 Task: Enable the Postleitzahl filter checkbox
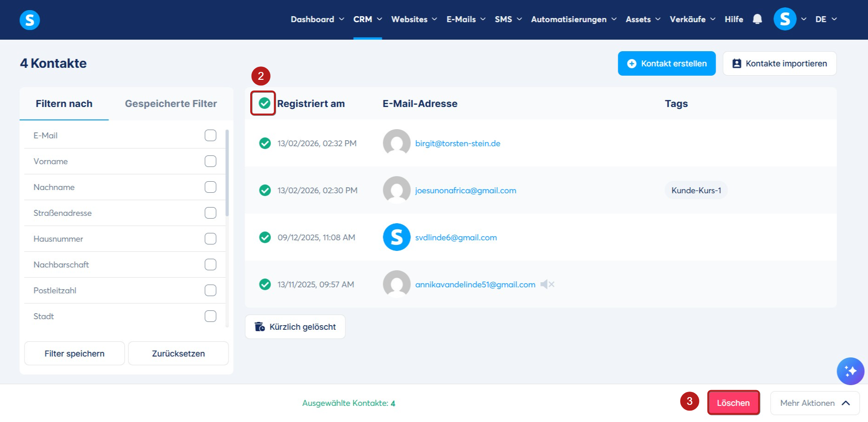pyautogui.click(x=211, y=290)
